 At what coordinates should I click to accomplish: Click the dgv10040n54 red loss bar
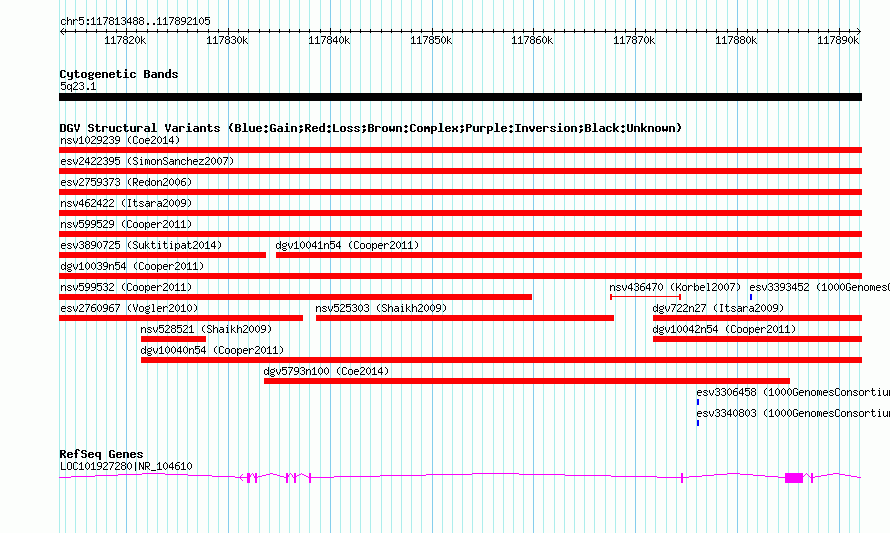click(501, 360)
